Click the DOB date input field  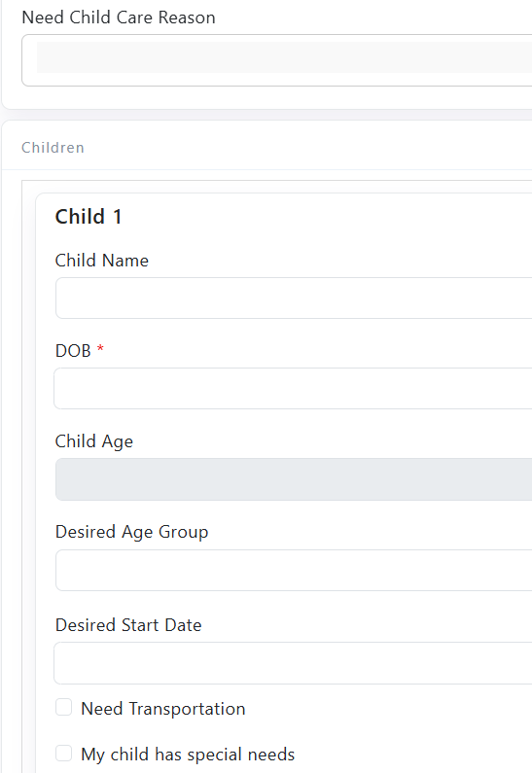[x=293, y=389]
